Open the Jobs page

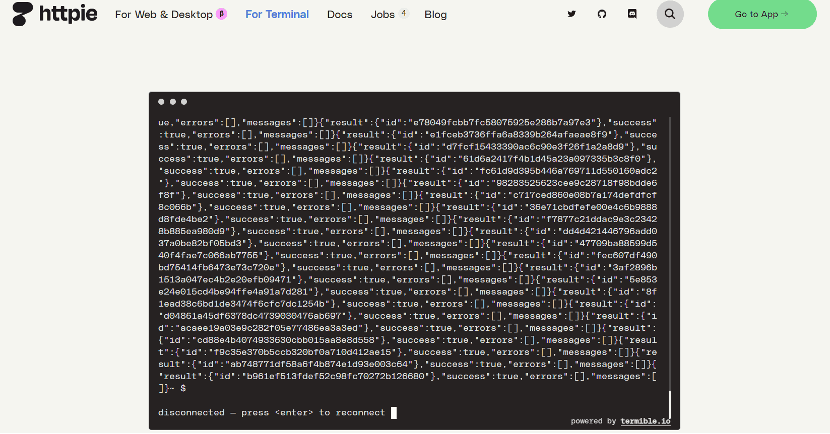coord(381,15)
